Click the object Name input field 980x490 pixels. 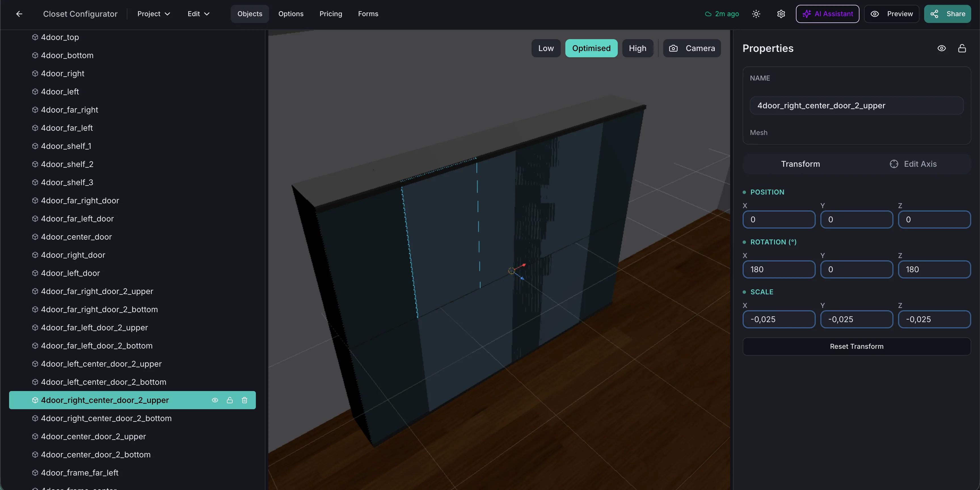point(856,105)
